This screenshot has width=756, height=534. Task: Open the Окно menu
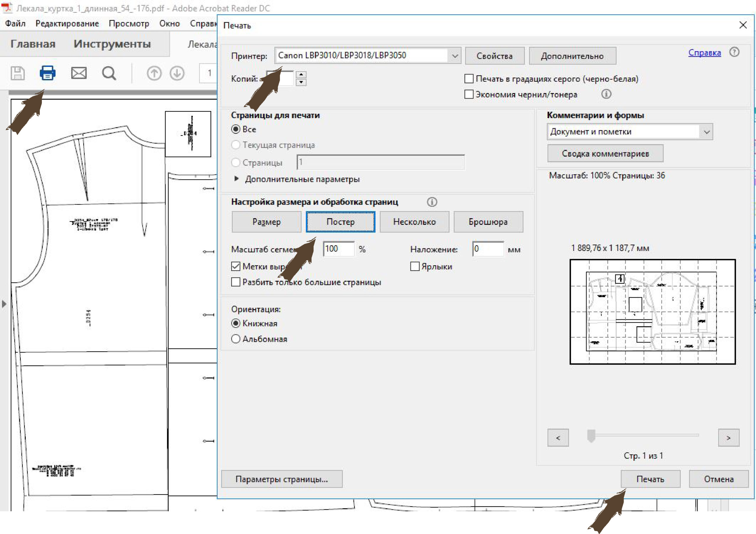(170, 24)
